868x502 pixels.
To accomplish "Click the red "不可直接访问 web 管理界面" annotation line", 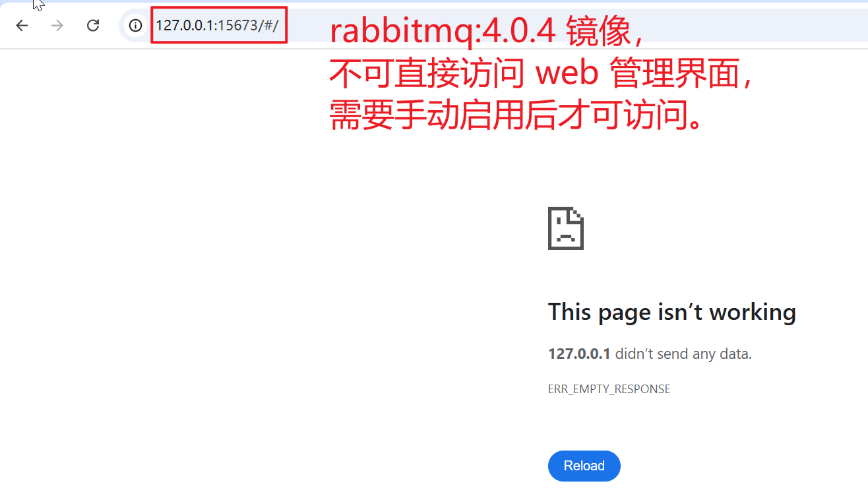I will pos(541,75).
